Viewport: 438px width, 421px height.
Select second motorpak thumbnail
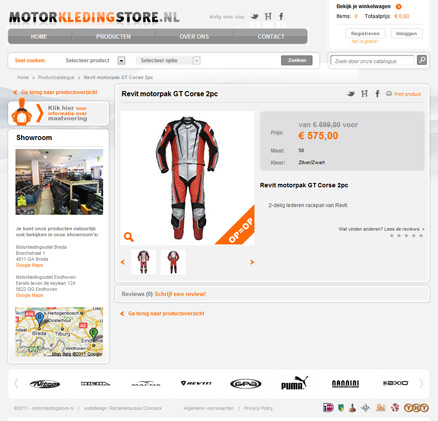(x=173, y=262)
